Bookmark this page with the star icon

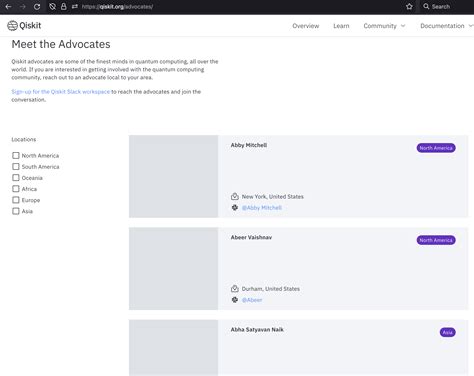click(x=409, y=7)
